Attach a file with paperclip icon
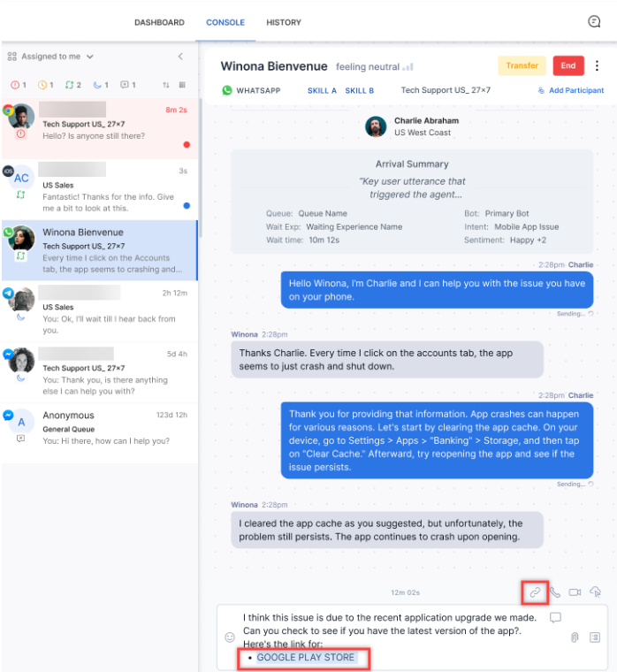The height and width of the screenshot is (672, 617). pos(575,638)
